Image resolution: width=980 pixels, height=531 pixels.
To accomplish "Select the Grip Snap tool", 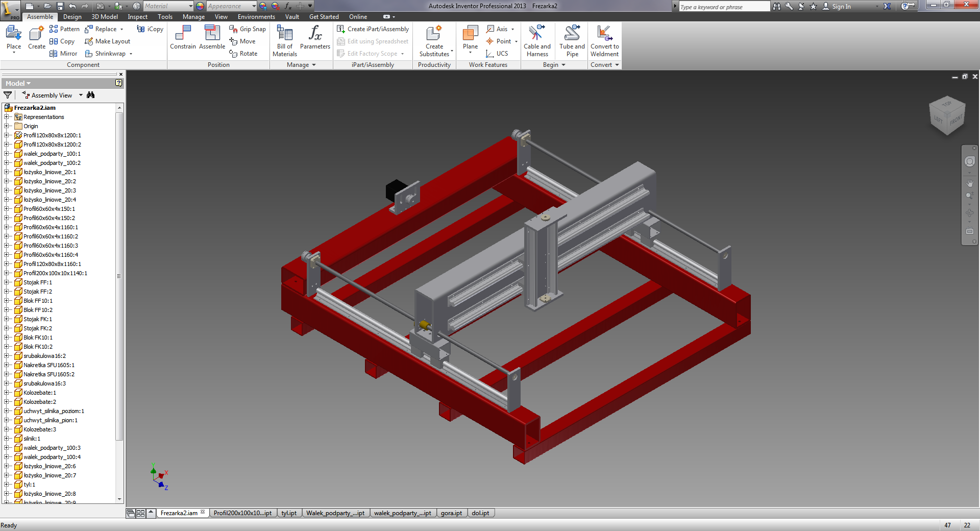I will click(248, 29).
